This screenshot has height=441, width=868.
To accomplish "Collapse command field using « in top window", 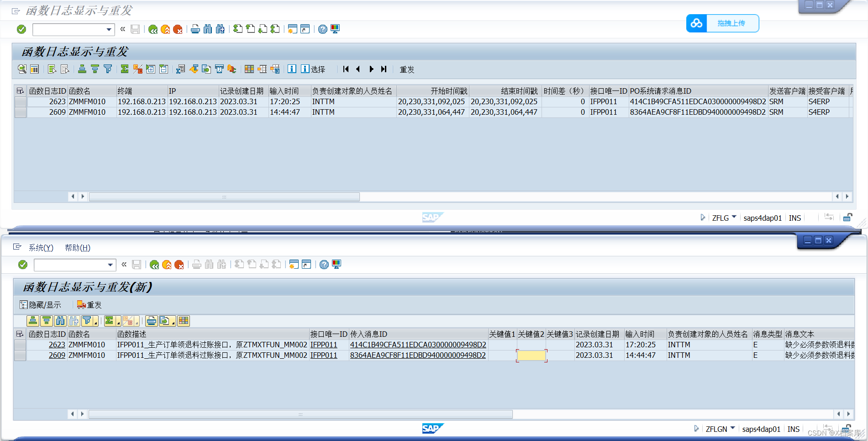I will [x=122, y=29].
